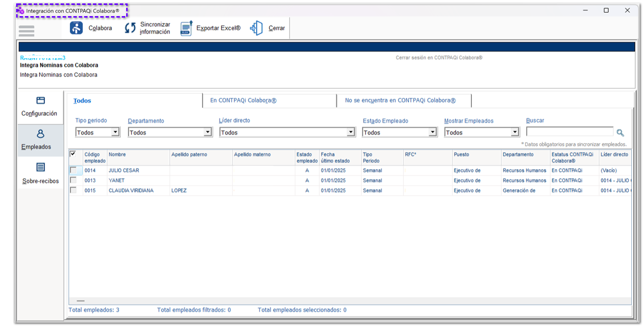This screenshot has width=644, height=327.
Task: Open the Líder directo dropdown
Action: 351,132
